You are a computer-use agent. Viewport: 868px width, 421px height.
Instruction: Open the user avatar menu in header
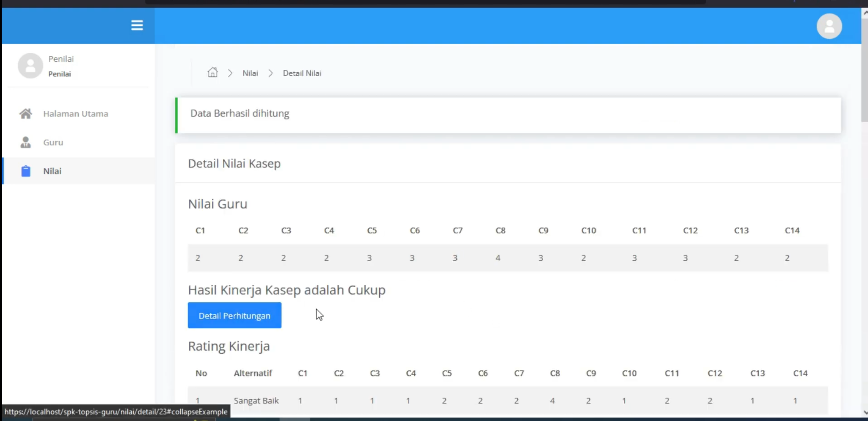click(829, 26)
